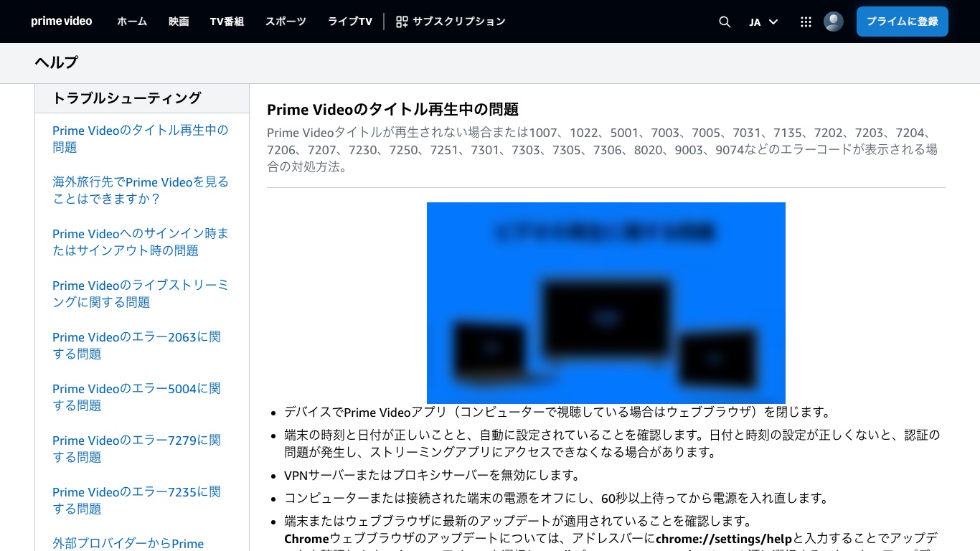Click the chrome://settings/help bold text
980x551 pixels.
point(724,539)
